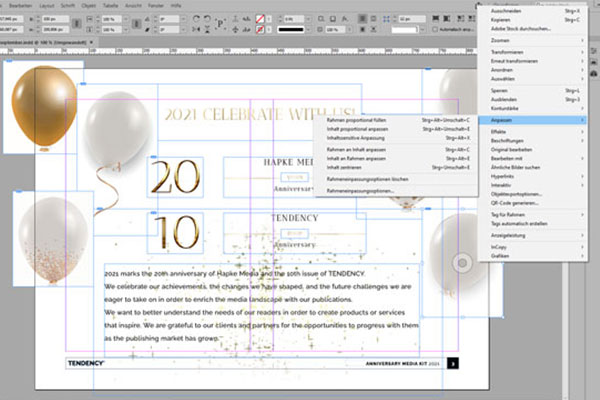Screen dimensions: 600x400
Task: Click the Rotate 90° counter-clockwise icon
Action: point(207,19)
